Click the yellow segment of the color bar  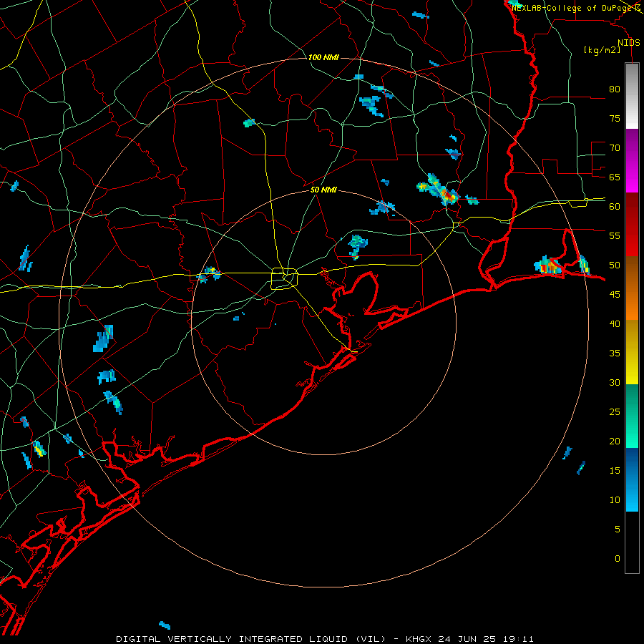pyautogui.click(x=632, y=352)
